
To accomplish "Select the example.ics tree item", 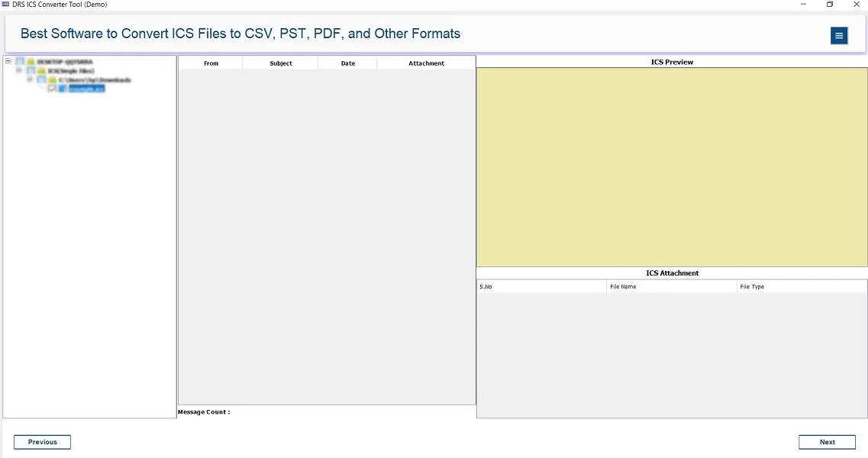I will pyautogui.click(x=86, y=89).
